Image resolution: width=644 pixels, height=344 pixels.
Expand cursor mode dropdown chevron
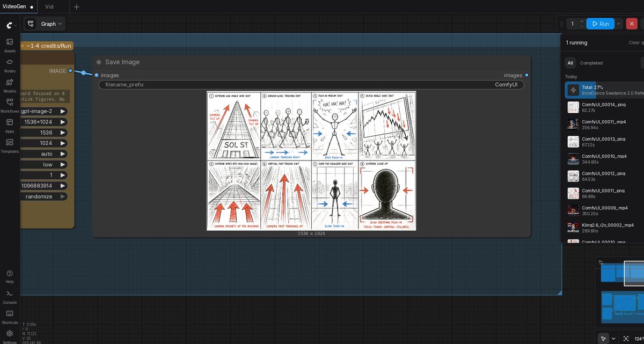(613, 339)
